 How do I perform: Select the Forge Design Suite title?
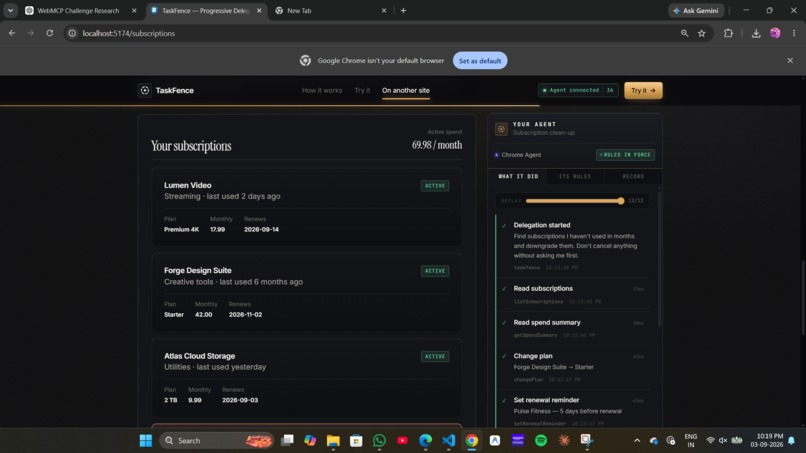tap(198, 270)
